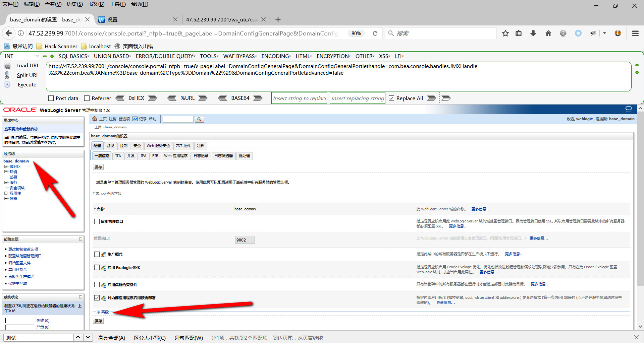Click the find-bar next match arrow

(88, 337)
